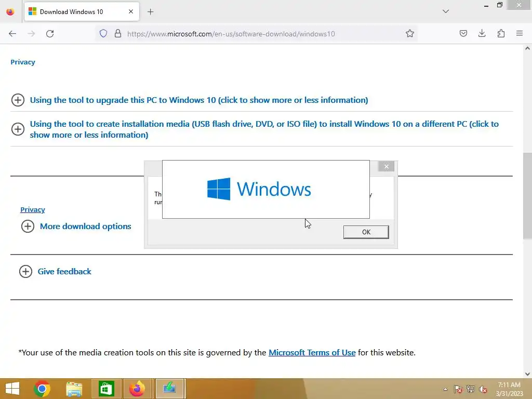The width and height of the screenshot is (532, 399).
Task: Go back to the previous page
Action: click(x=12, y=34)
